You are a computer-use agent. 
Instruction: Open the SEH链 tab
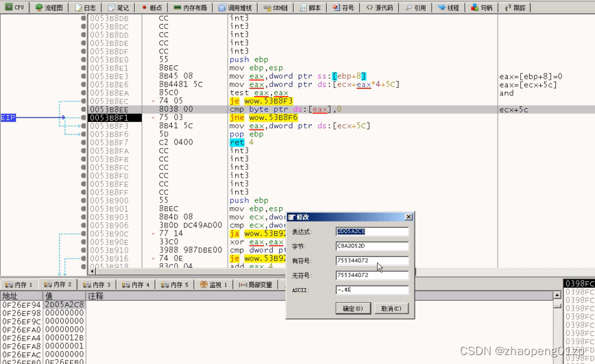pyautogui.click(x=276, y=8)
